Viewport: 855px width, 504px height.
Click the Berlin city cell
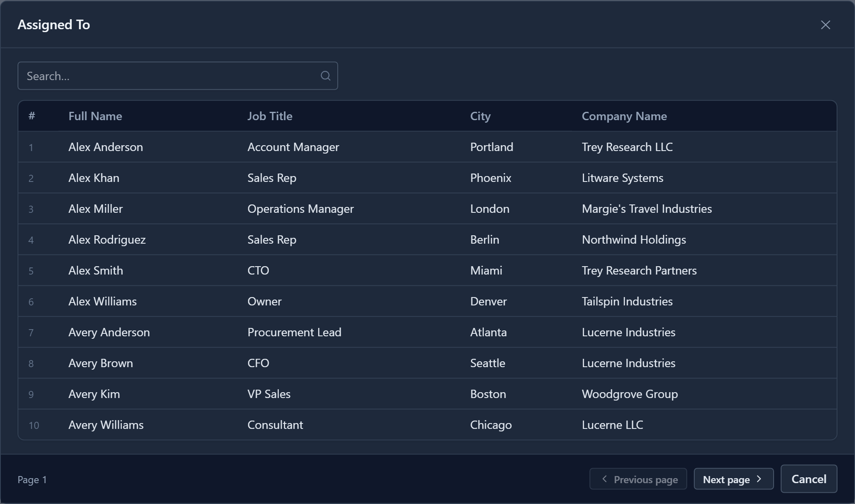pyautogui.click(x=485, y=239)
